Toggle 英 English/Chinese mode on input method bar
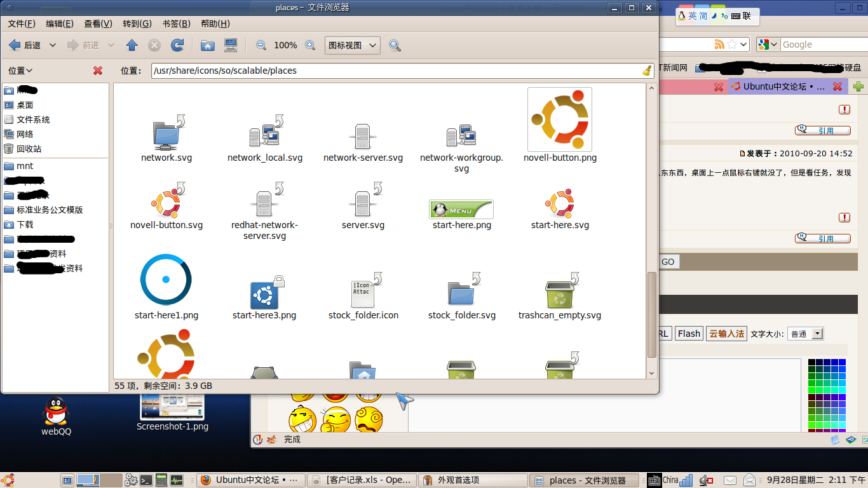Viewport: 868px width, 488px height. 693,16
